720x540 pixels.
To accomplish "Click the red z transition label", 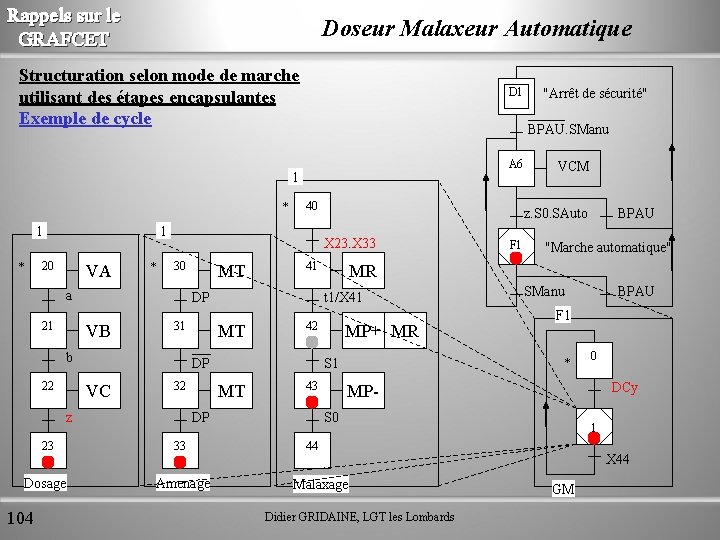I will coord(69,418).
